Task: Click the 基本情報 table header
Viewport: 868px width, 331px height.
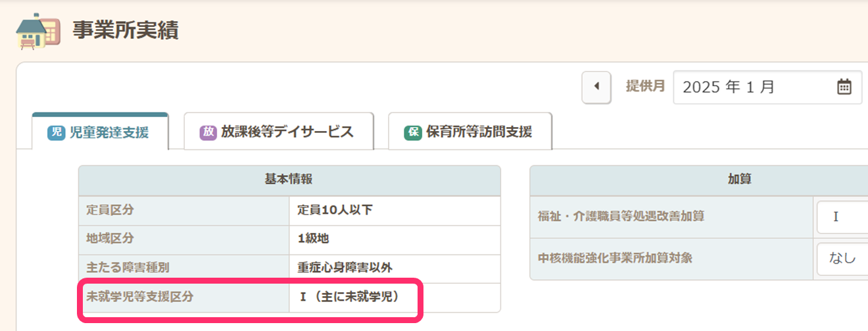Action: pos(289,179)
